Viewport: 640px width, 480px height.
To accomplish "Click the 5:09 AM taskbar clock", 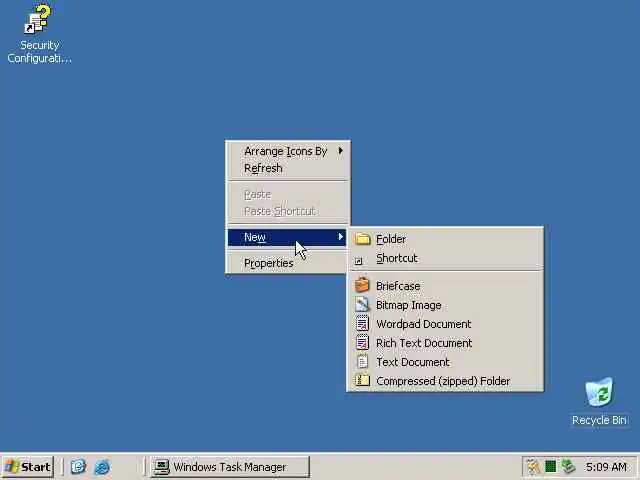I will [606, 467].
